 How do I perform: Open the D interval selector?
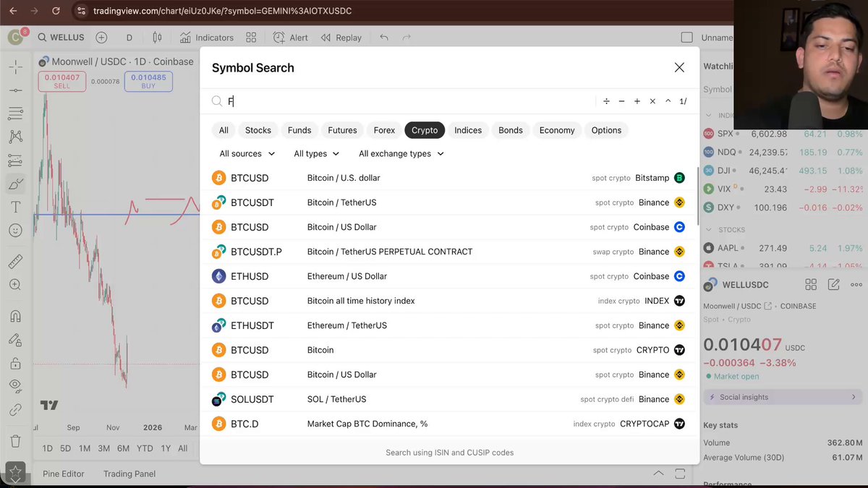(129, 38)
